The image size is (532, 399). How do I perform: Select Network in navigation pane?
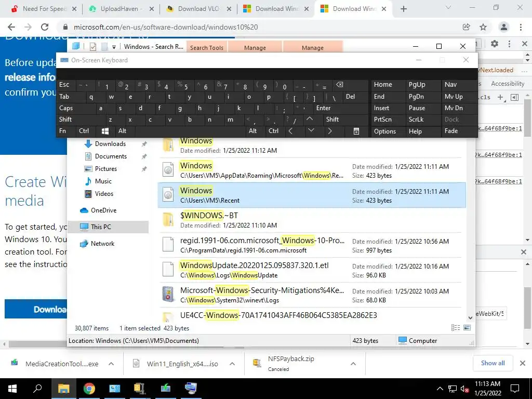tap(102, 244)
